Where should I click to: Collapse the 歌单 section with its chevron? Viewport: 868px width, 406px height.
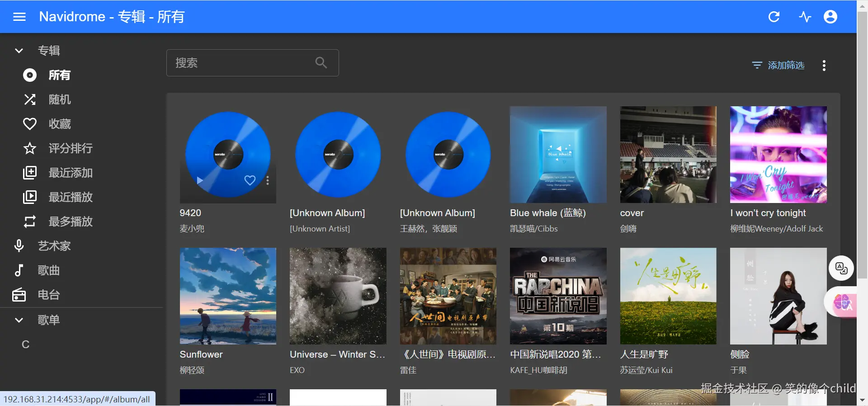click(x=19, y=320)
